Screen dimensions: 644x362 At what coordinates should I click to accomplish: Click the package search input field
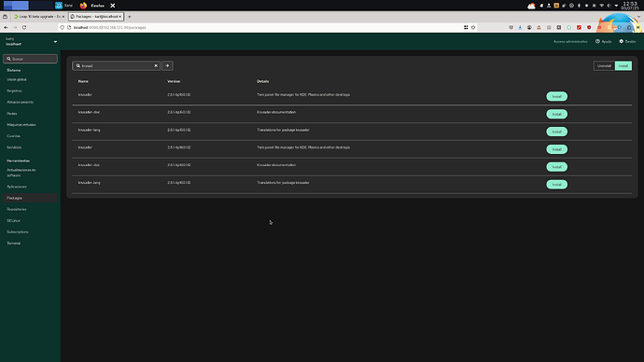[x=117, y=65]
